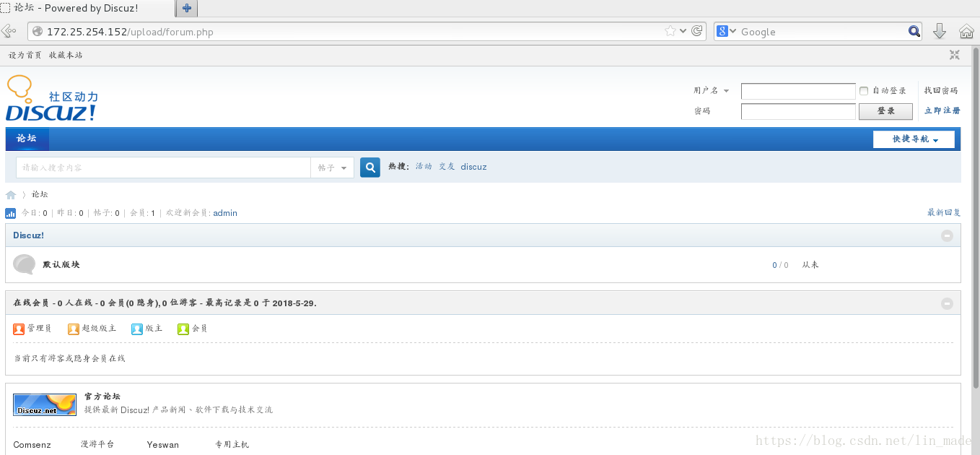Click the 最新回复 link
The image size is (980, 455).
click(944, 213)
